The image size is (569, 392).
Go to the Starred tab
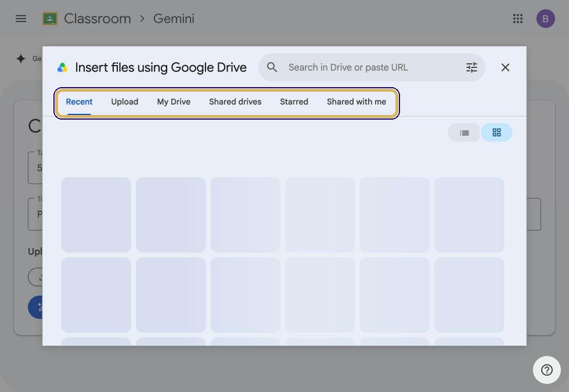click(294, 102)
